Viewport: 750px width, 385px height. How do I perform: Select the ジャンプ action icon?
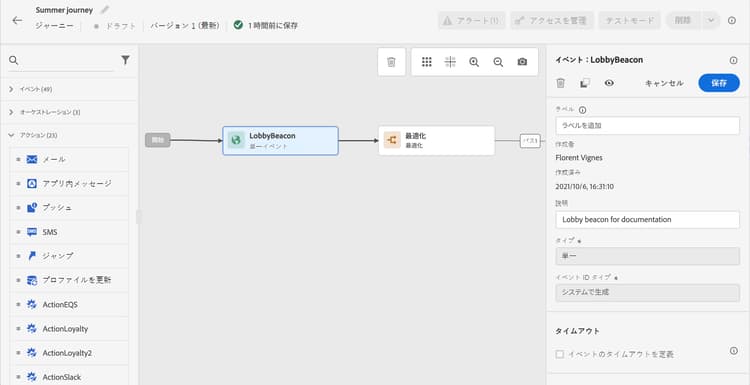click(x=32, y=256)
